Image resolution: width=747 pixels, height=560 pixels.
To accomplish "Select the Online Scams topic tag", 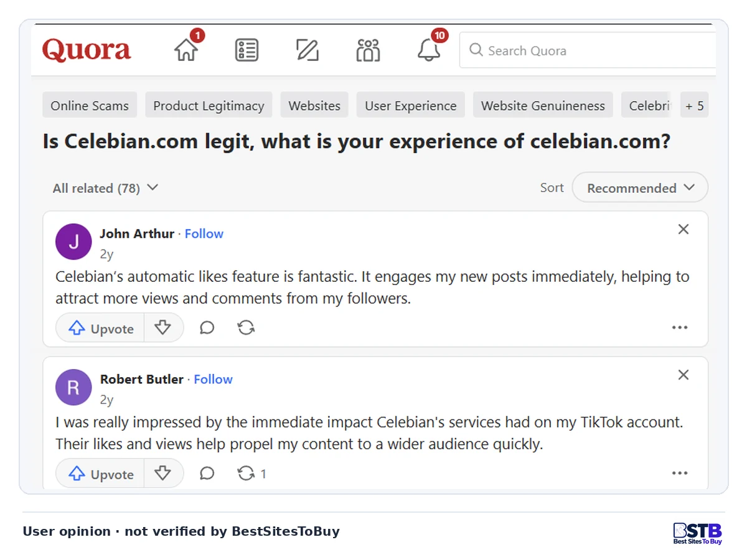I will pos(90,106).
